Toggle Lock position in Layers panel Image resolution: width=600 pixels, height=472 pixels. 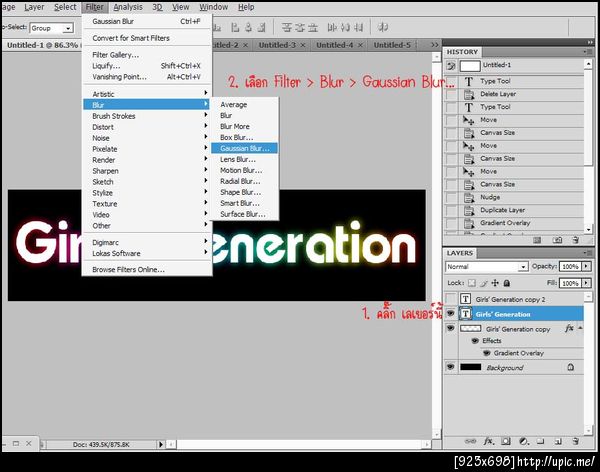[495, 283]
